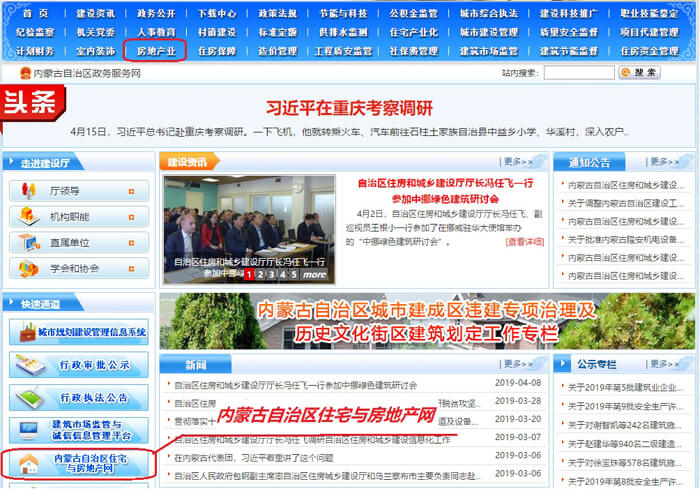Open the 下载中心 menu item
The height and width of the screenshot is (491, 700).
click(x=217, y=13)
